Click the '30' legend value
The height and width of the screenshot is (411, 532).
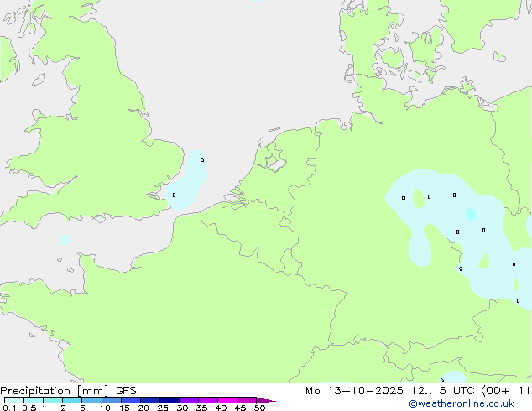tap(182, 408)
